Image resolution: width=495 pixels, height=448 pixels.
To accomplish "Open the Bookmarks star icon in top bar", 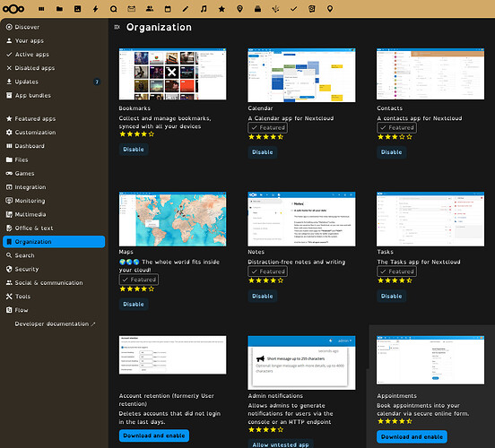I will (221, 9).
